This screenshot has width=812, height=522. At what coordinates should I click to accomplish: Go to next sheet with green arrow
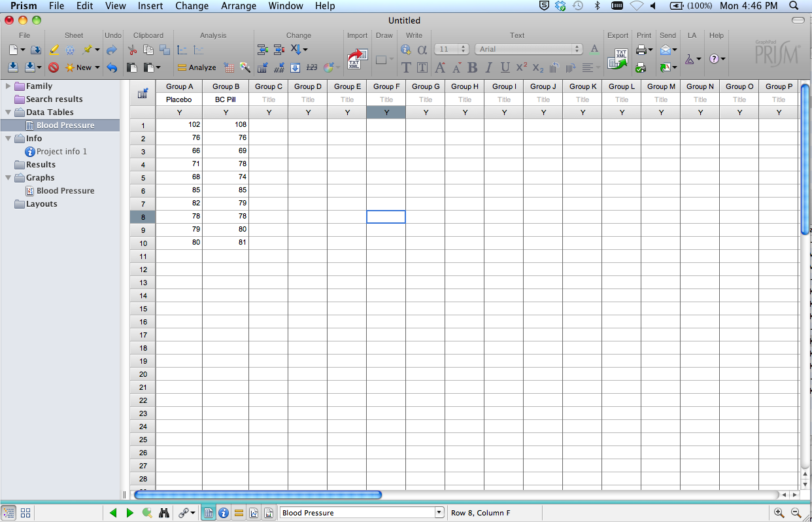tap(129, 513)
